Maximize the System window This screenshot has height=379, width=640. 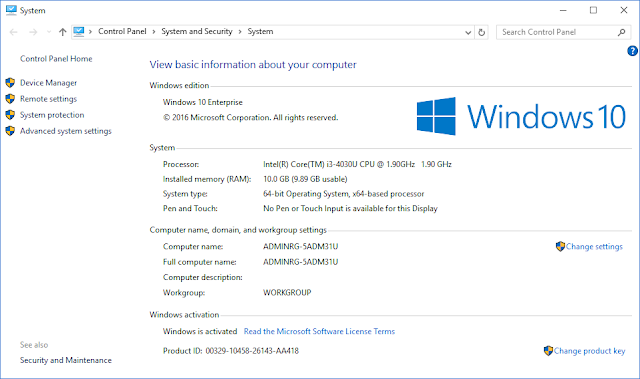pyautogui.click(x=593, y=10)
